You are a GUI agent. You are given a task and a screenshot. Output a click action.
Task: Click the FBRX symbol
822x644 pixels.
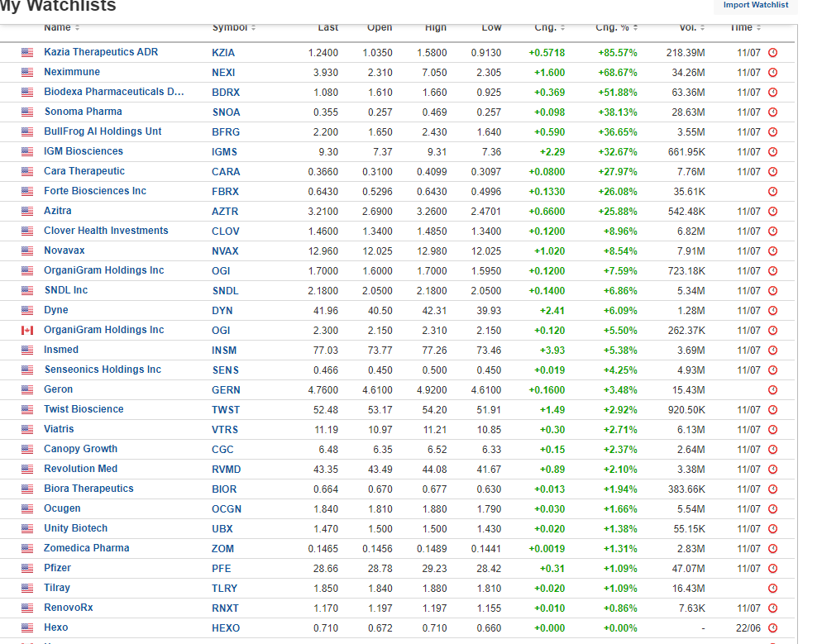pyautogui.click(x=226, y=192)
